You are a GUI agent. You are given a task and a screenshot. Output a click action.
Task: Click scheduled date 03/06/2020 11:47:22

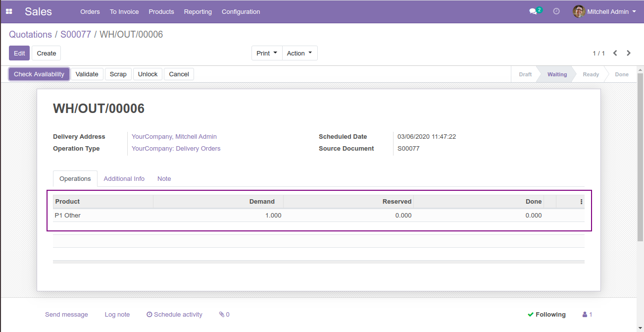coord(427,137)
